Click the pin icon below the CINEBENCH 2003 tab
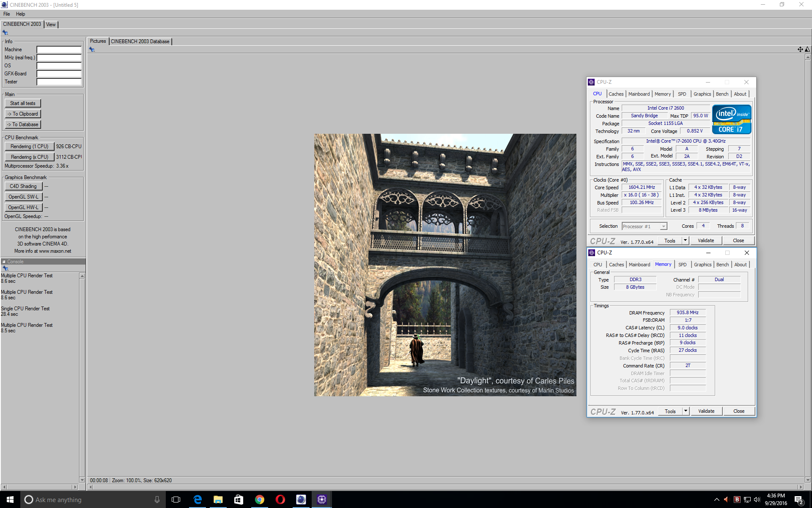The width and height of the screenshot is (812, 508). 5,33
